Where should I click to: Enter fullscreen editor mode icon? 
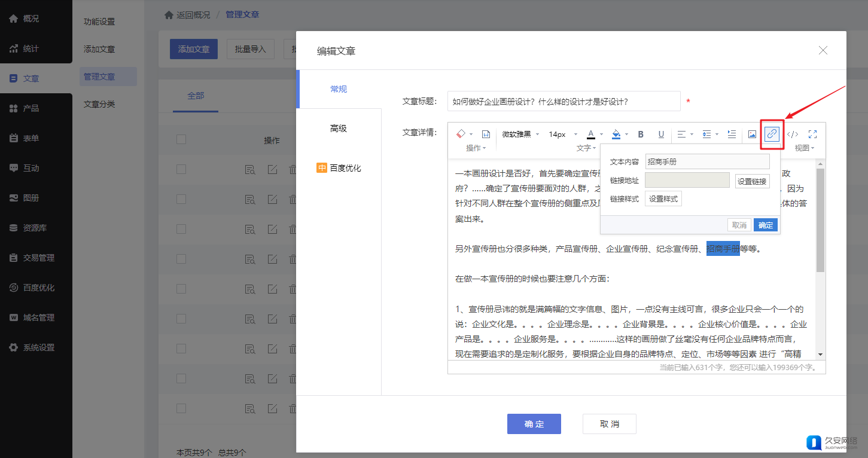click(x=813, y=135)
